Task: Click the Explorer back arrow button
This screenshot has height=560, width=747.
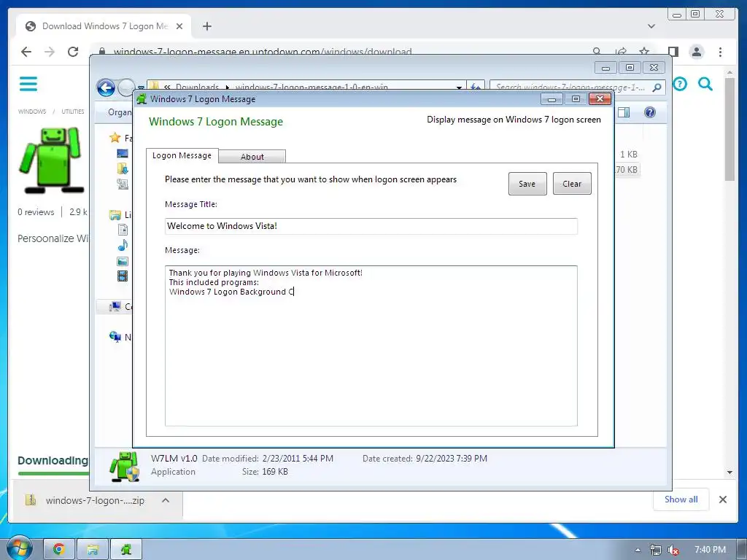Action: tap(106, 87)
